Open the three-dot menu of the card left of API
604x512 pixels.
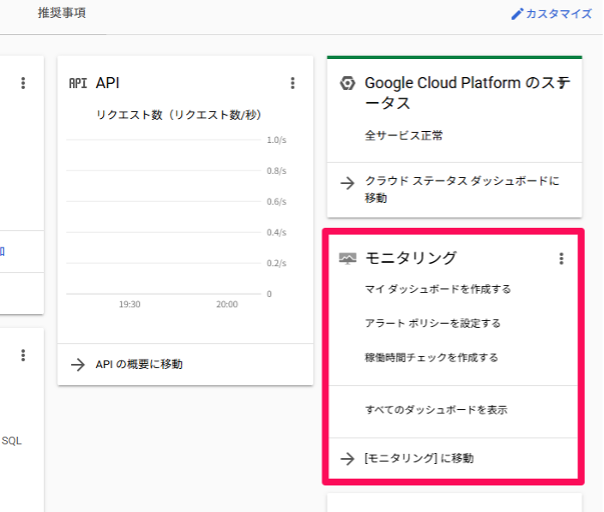click(x=23, y=83)
